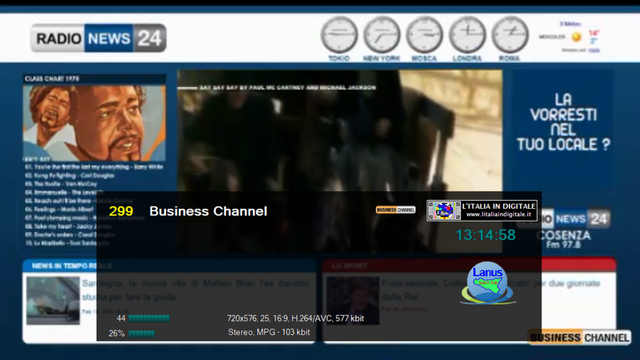
Task: Click chart entry 08 Take My Heart
Action: pyautogui.click(x=68, y=226)
